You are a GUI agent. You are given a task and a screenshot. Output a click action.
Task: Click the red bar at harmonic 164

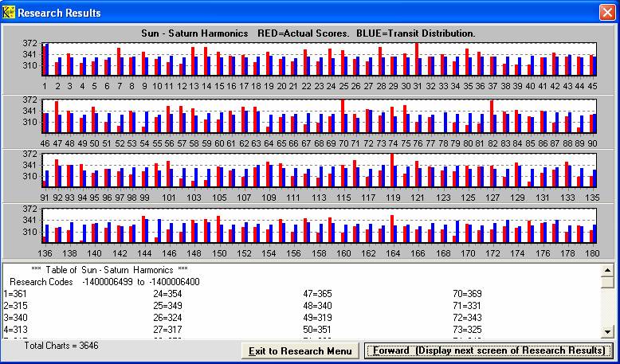(x=391, y=228)
